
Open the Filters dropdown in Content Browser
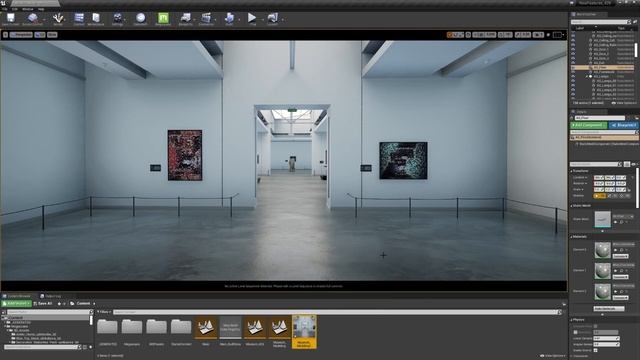tap(104, 312)
